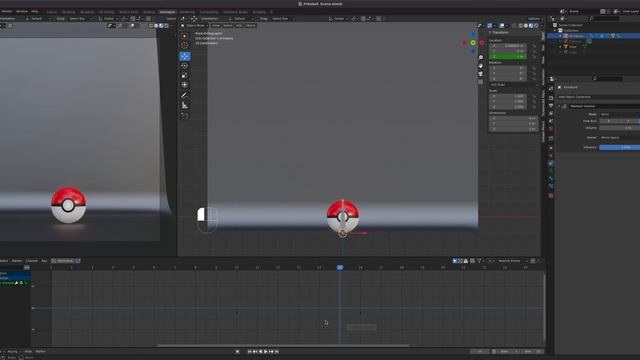Collapse the Maintain Volume constraint panel

coord(560,106)
